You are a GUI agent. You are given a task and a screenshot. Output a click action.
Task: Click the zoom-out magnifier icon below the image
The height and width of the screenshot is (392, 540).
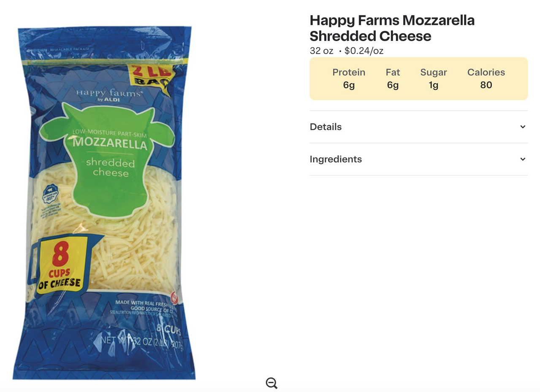[271, 383]
